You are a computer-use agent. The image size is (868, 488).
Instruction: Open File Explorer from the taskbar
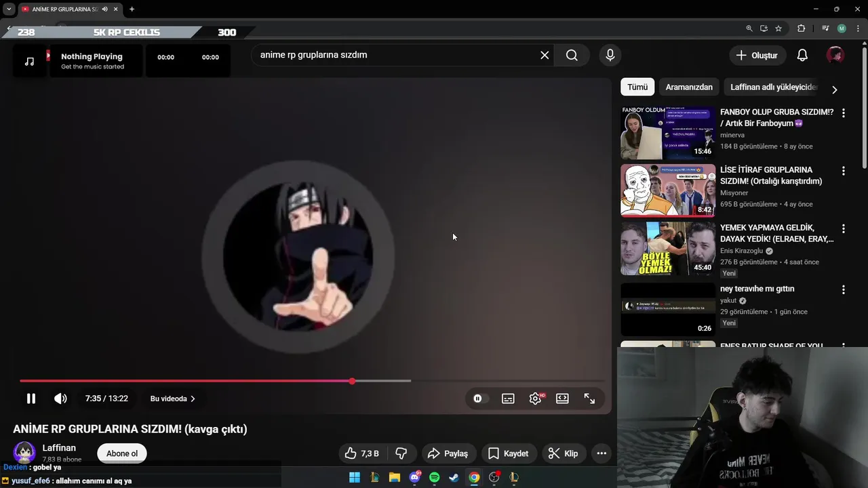pos(395,478)
